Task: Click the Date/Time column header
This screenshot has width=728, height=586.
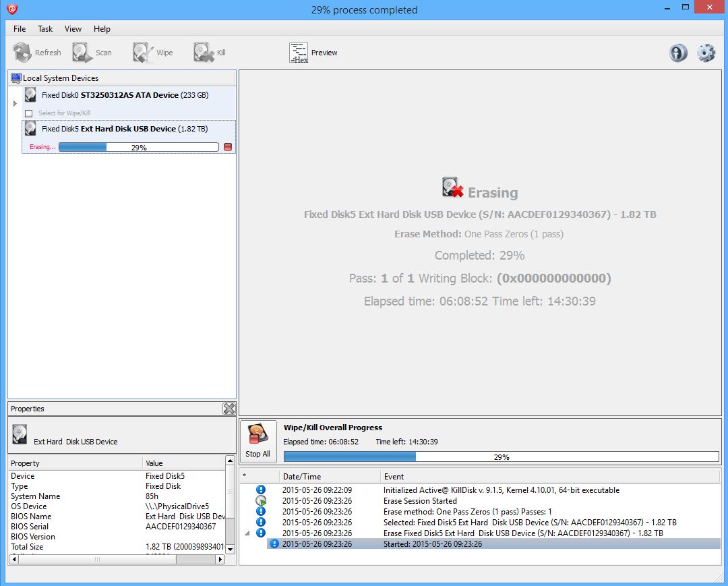Action: (x=330, y=476)
